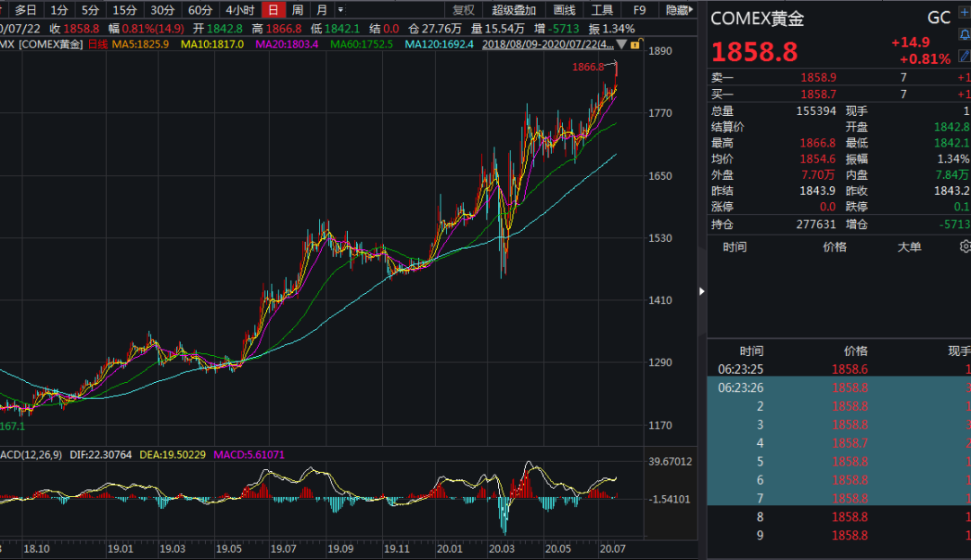Image resolution: width=971 pixels, height=560 pixels.
Task: Open the gear settings for the tick list
Action: pyautogui.click(x=966, y=246)
